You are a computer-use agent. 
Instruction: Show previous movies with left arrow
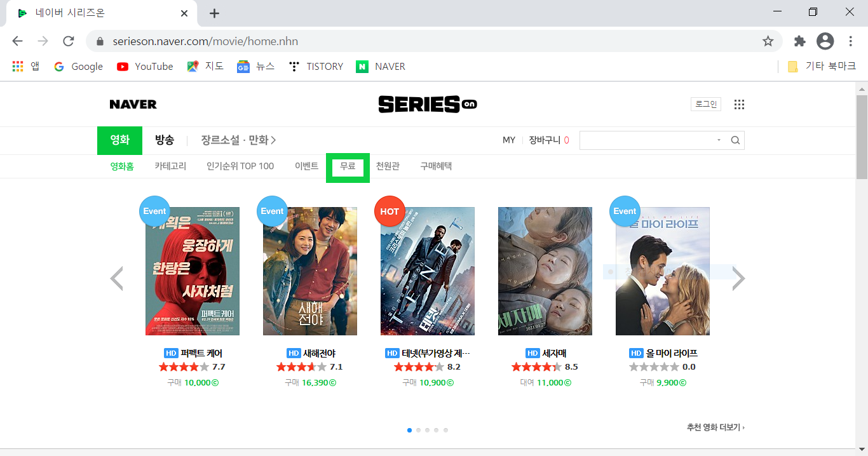[x=116, y=278]
